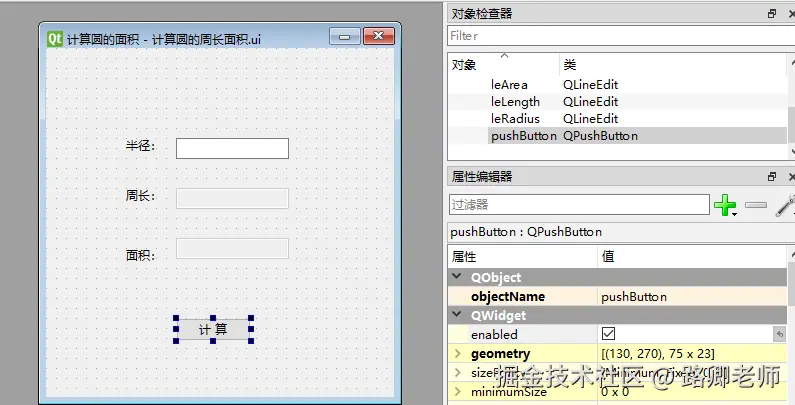Expand the minimumSize property
The image size is (795, 405).
point(458,391)
